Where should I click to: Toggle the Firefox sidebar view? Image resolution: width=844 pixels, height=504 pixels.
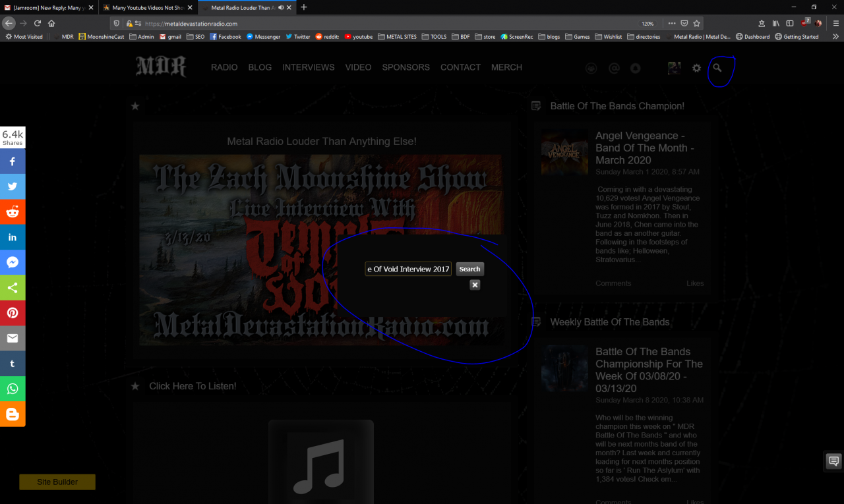(790, 23)
